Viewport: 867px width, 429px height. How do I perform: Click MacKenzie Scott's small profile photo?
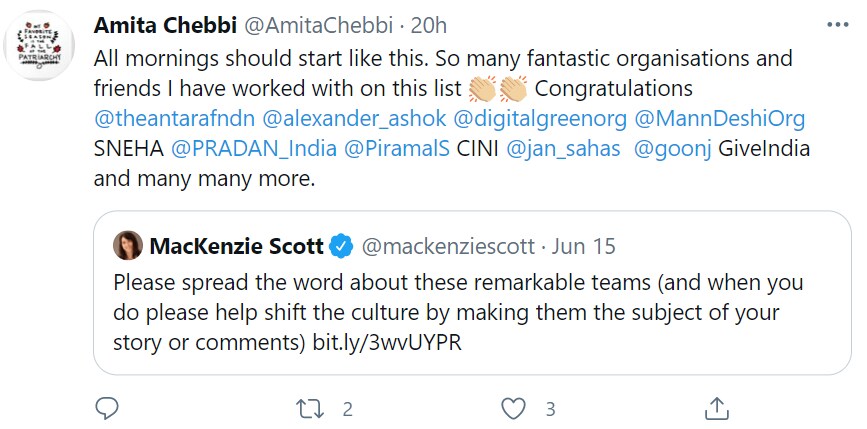(x=127, y=245)
